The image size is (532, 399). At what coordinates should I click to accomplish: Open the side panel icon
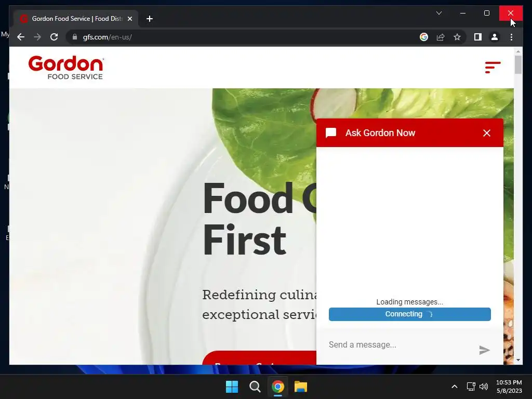click(478, 37)
